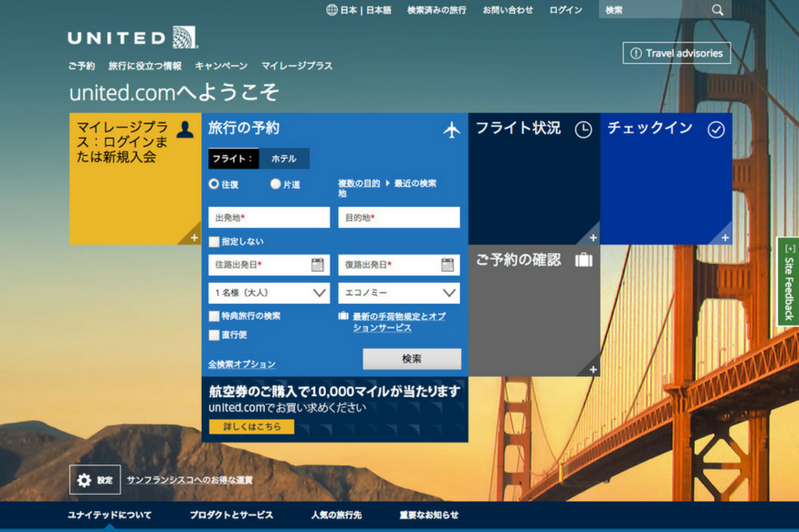Click the baggage icon beside 手荷物規定 link
The width and height of the screenshot is (799, 532).
point(343,316)
